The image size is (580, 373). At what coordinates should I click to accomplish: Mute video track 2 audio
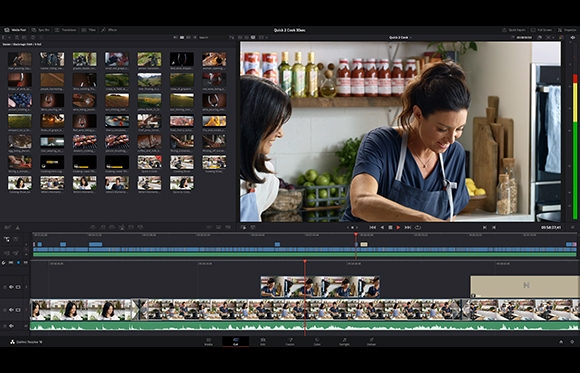(11, 287)
